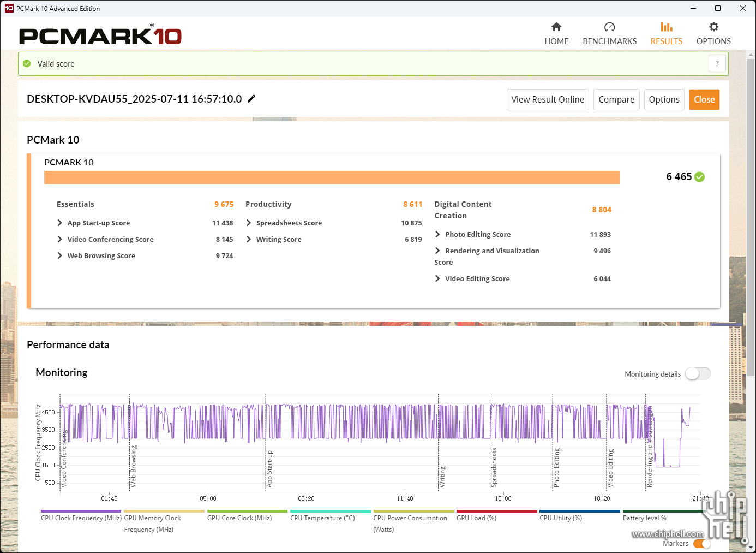This screenshot has width=756, height=553.
Task: Click the Writing marker on the graph
Action: (x=442, y=477)
